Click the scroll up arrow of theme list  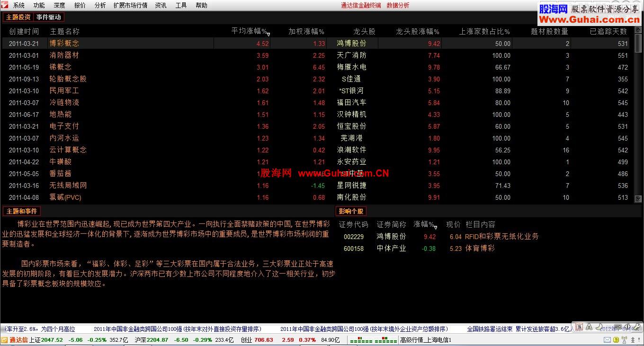pyautogui.click(x=638, y=31)
